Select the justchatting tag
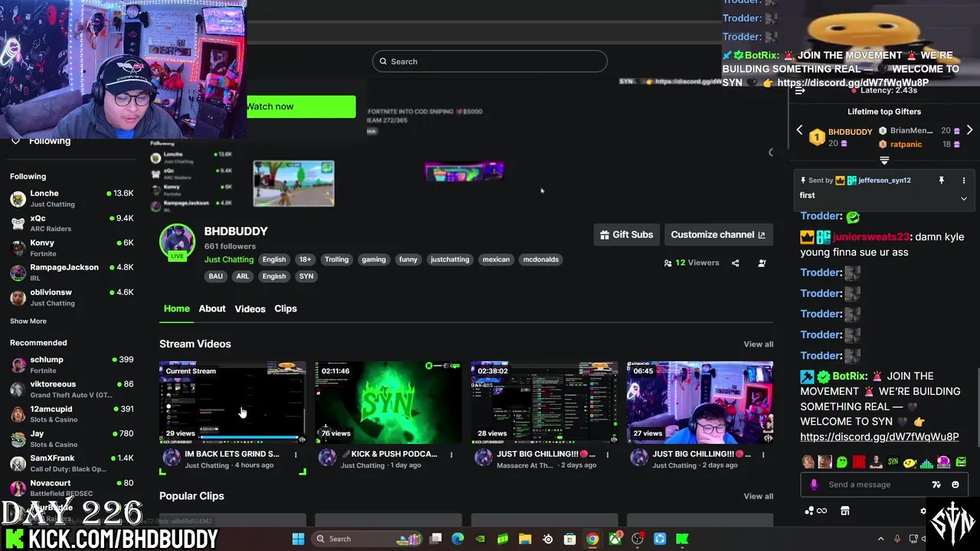 click(x=449, y=259)
